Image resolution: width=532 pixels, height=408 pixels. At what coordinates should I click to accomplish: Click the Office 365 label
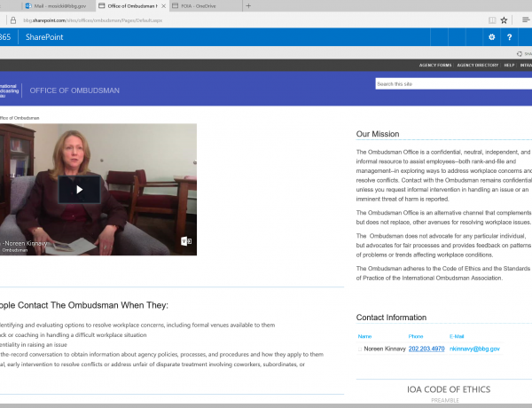coord(5,37)
